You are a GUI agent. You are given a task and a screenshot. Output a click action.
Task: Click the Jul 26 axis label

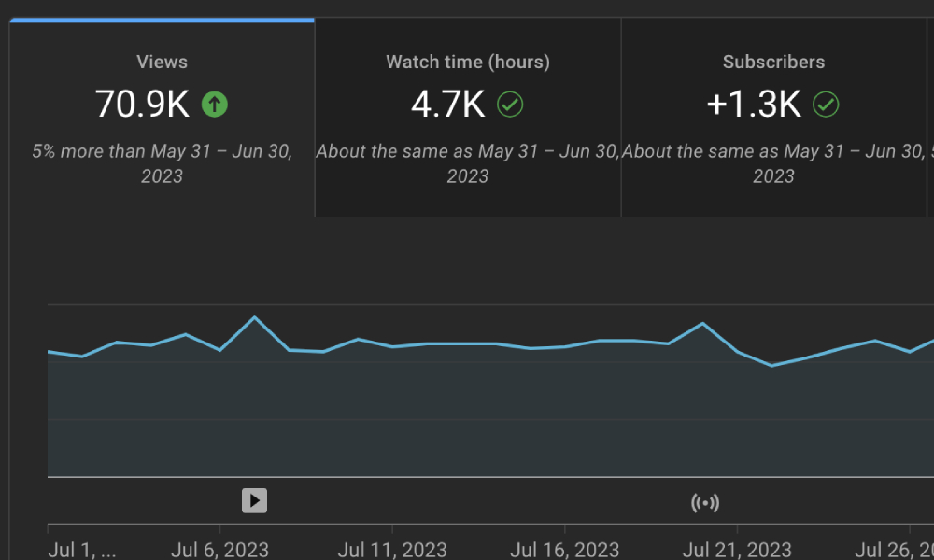[x=894, y=550]
